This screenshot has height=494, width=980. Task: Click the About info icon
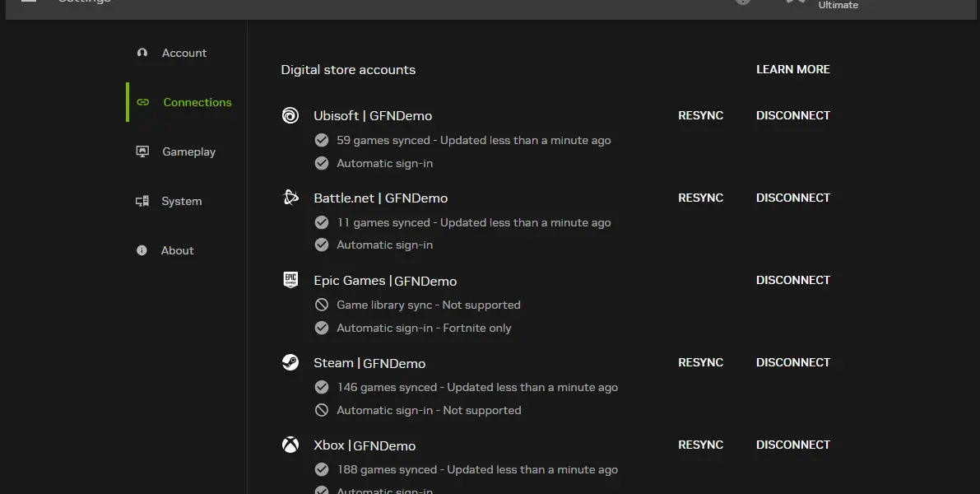(x=142, y=249)
